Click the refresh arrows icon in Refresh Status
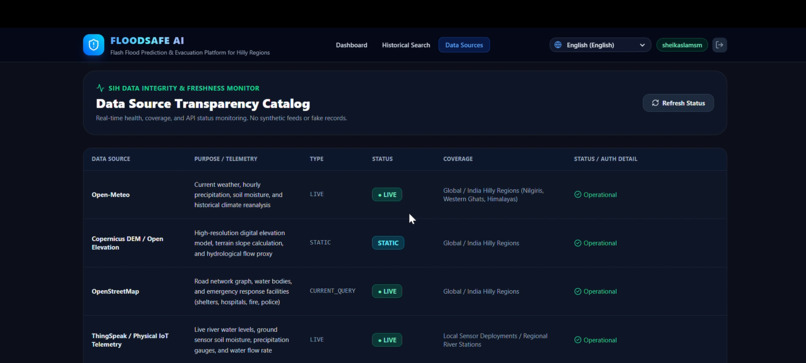 click(655, 103)
